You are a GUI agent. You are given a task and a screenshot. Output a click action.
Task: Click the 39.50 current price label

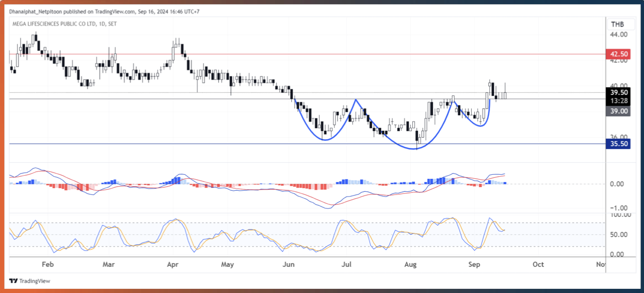click(x=618, y=92)
